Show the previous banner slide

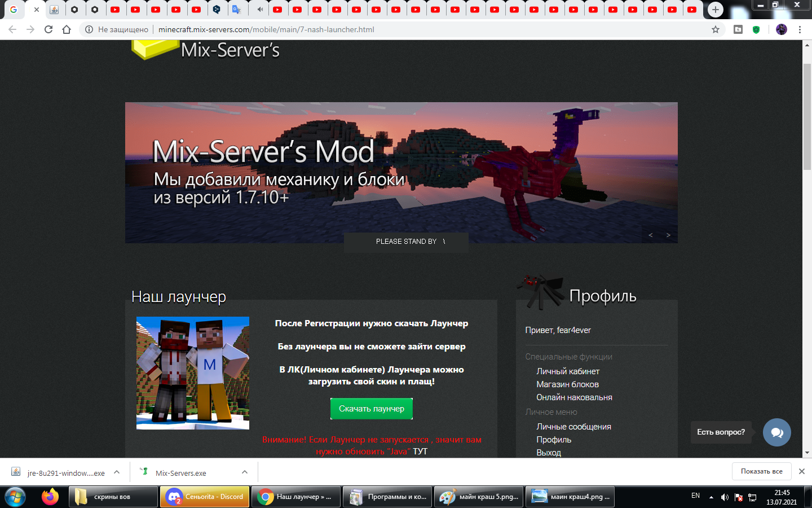pyautogui.click(x=651, y=235)
